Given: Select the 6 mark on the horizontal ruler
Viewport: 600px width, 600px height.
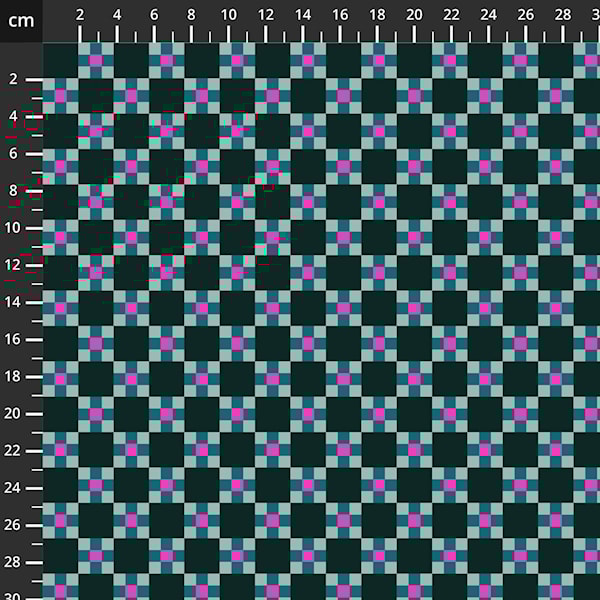Looking at the screenshot, I should [x=154, y=16].
